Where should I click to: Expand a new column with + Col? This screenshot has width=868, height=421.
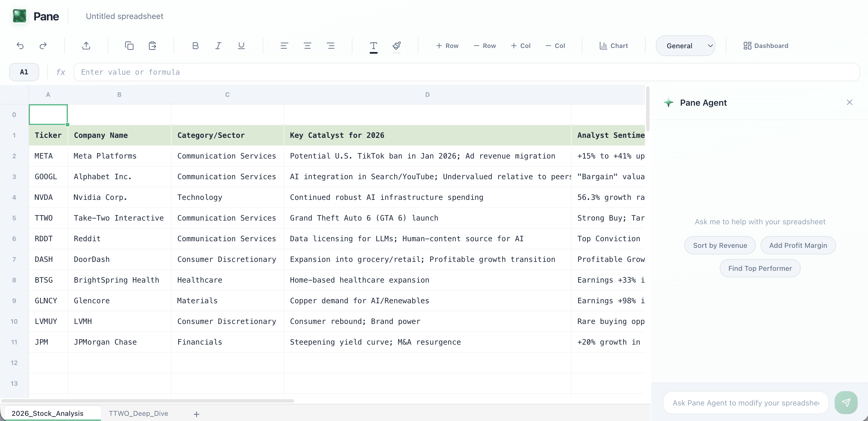point(521,46)
